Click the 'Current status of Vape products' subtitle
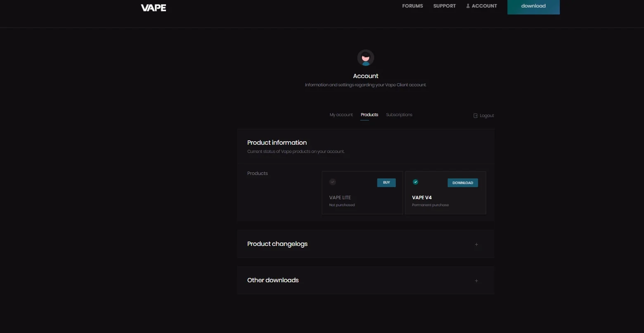This screenshot has width=644, height=333. click(x=296, y=151)
